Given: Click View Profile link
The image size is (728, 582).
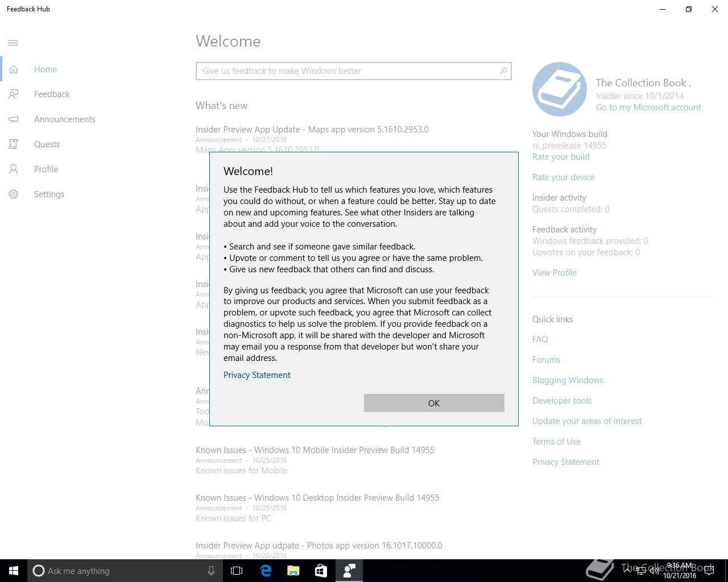Looking at the screenshot, I should click(555, 273).
